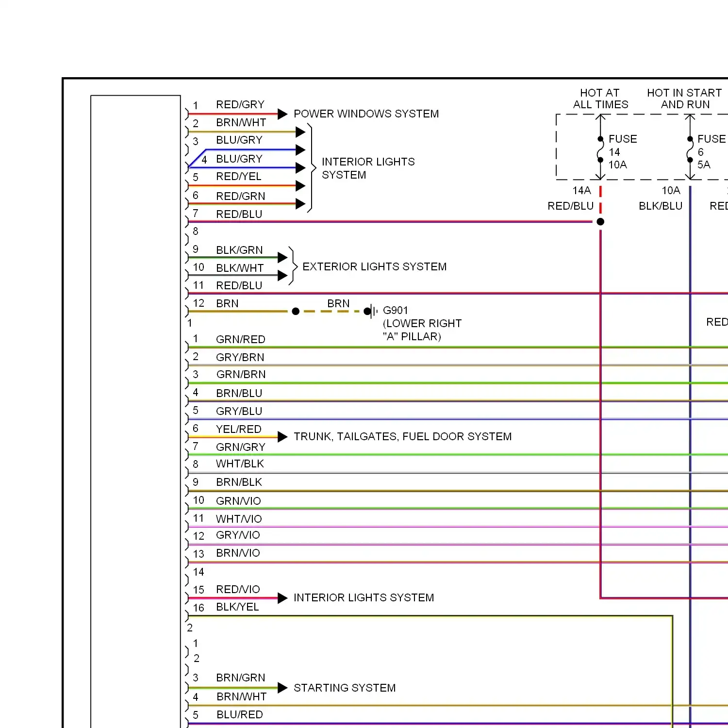Click the WHT/BLK wire label
Screen dimensions: 728x728
[x=240, y=464]
